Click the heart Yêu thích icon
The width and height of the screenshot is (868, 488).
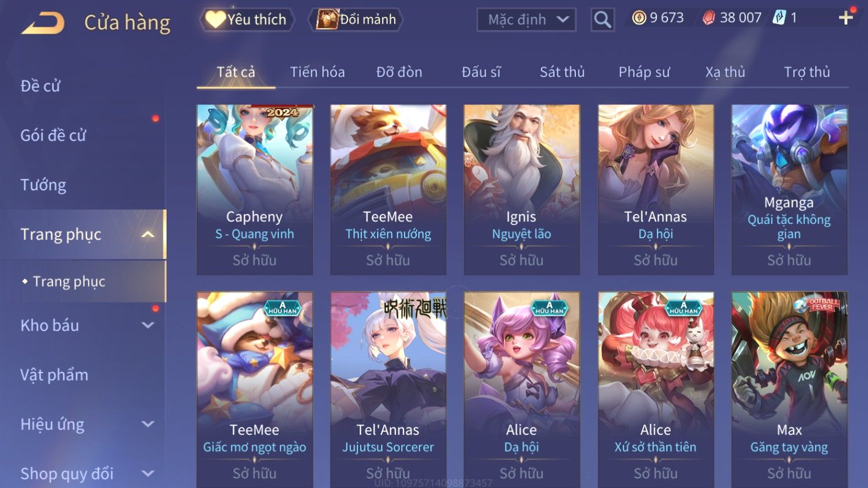(215, 20)
